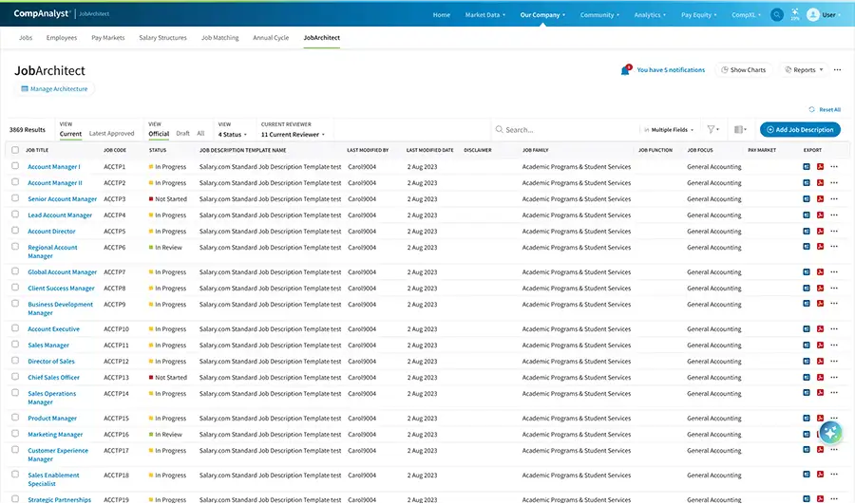Tick the Chief Sales Officer row checkbox

[x=15, y=376]
